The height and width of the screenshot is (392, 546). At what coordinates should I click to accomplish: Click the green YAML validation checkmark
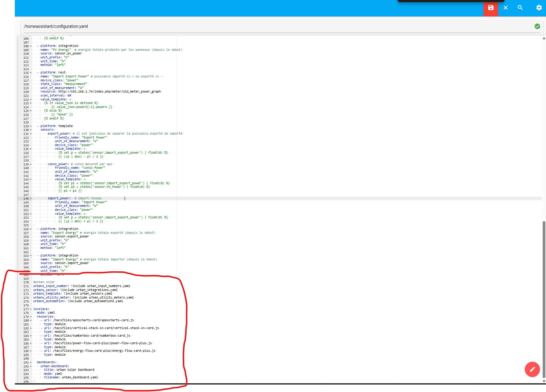pos(537,26)
